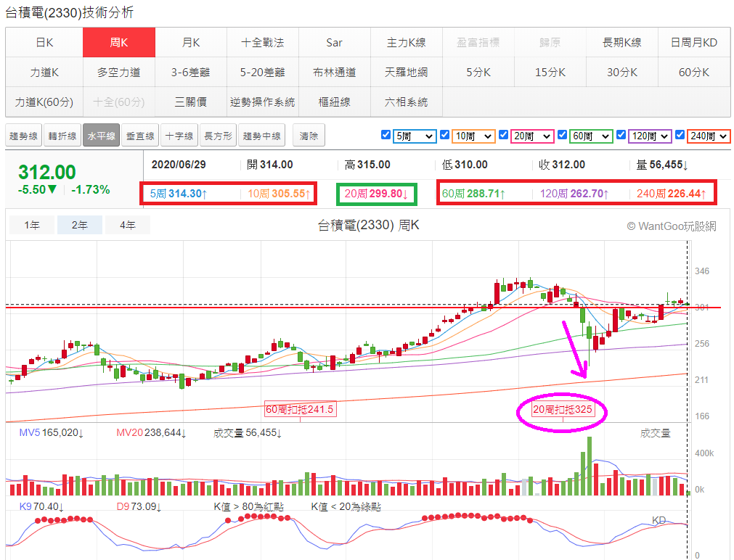Open the 10周 period dropdown
This screenshot has height=560, width=734.
[474, 136]
